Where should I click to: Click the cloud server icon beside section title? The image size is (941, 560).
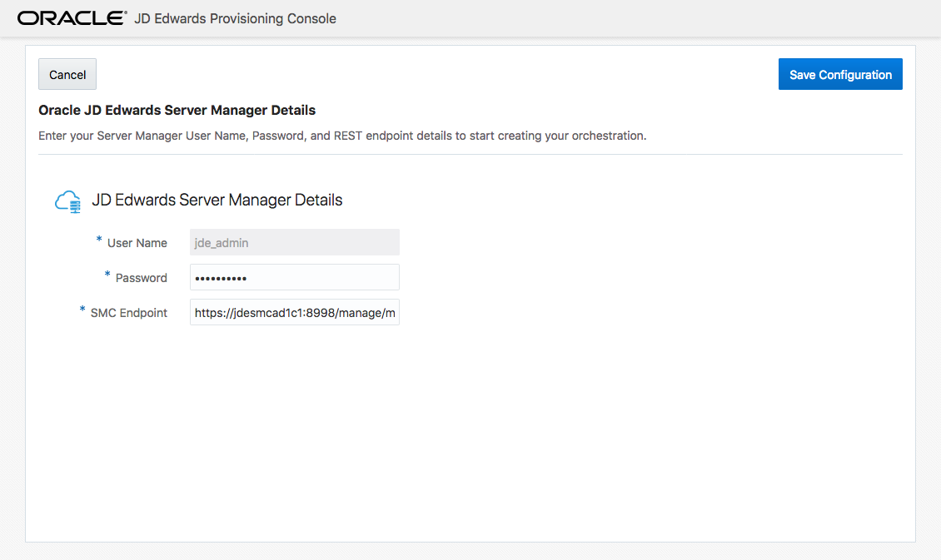click(67, 201)
